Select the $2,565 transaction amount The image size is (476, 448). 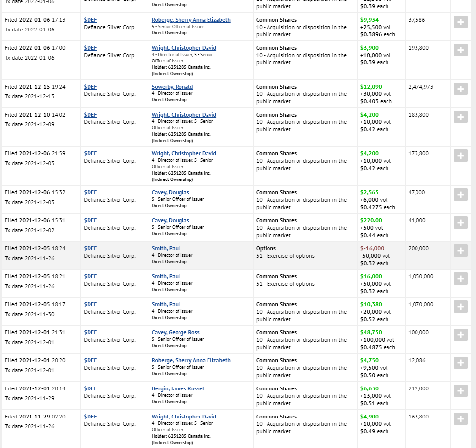[x=369, y=192]
